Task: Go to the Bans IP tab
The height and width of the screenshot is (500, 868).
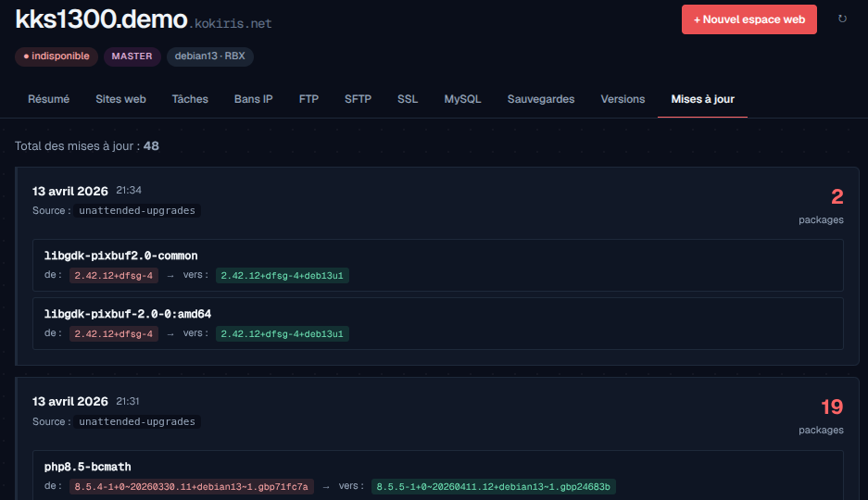Action: point(254,99)
